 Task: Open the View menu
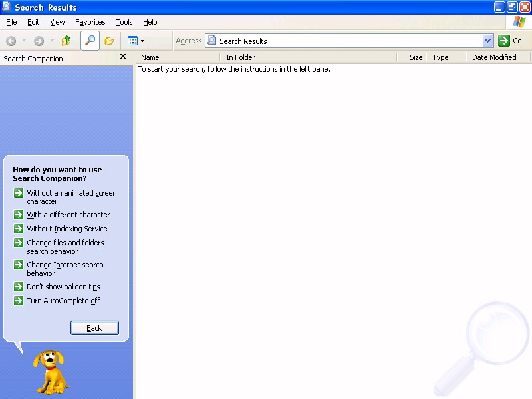click(57, 22)
